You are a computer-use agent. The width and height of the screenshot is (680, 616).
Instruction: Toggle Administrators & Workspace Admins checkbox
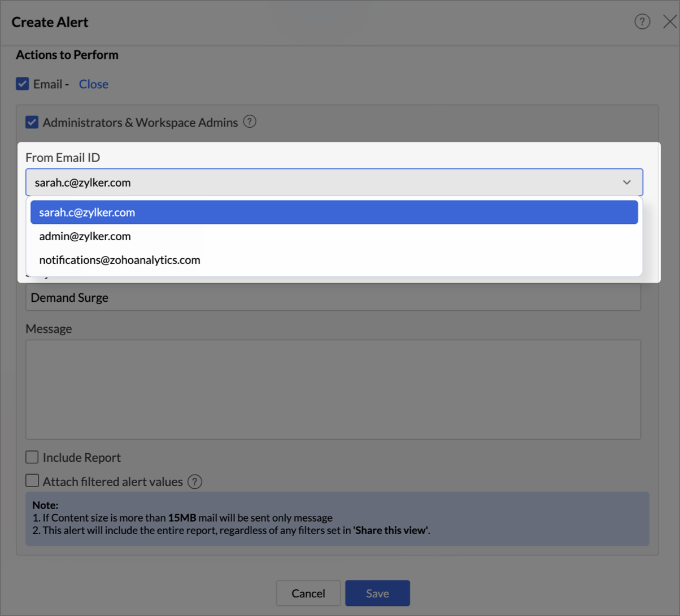coord(32,122)
